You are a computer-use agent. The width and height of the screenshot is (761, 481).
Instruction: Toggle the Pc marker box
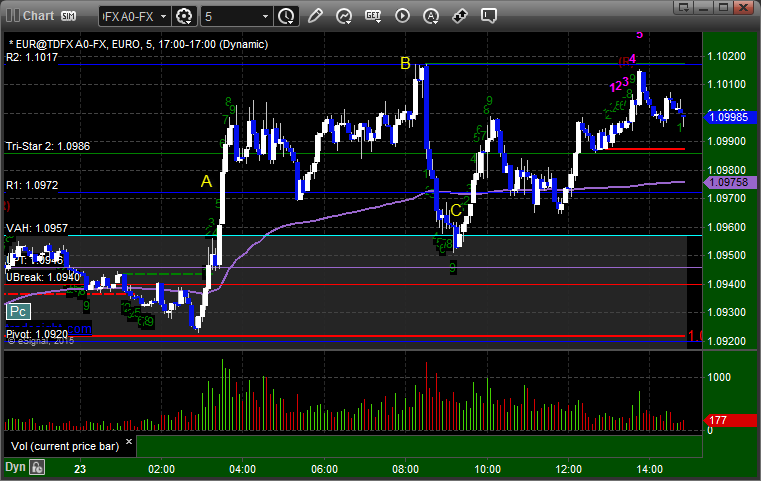click(18, 312)
